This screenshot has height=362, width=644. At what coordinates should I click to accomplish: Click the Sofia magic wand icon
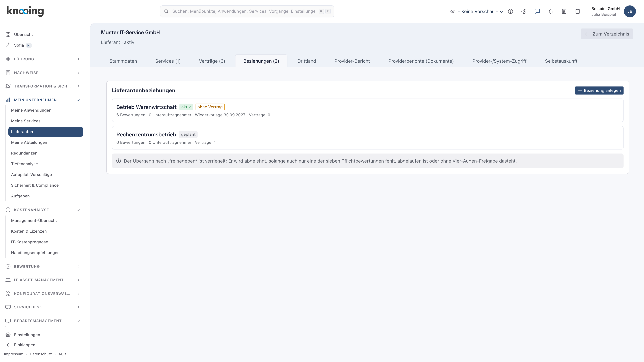8,45
